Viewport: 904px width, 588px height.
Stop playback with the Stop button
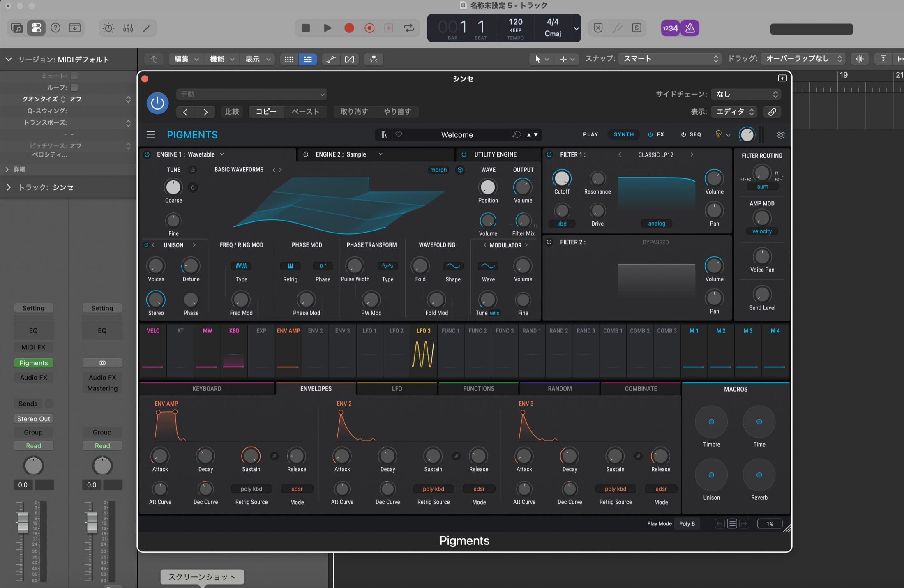[x=306, y=28]
